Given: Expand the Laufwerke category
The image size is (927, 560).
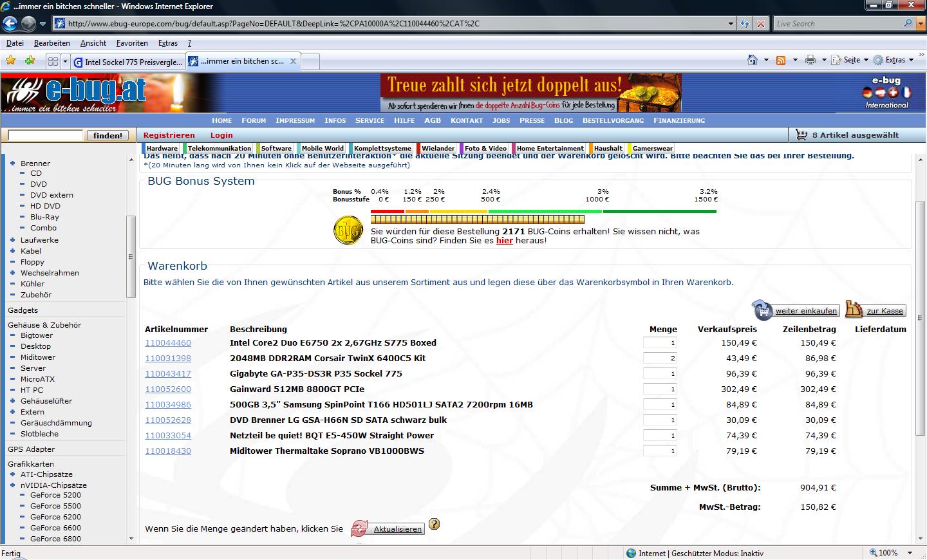Looking at the screenshot, I should (12, 240).
